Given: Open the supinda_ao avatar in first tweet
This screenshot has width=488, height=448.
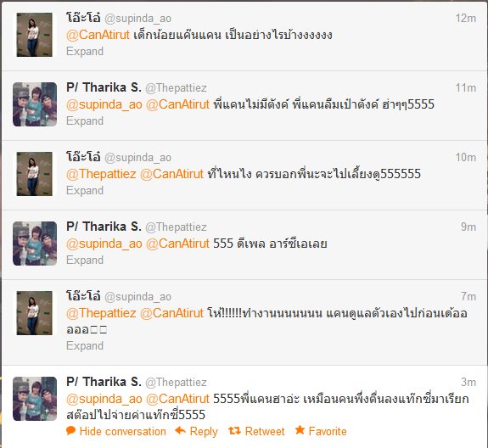Looking at the screenshot, I should (35, 35).
